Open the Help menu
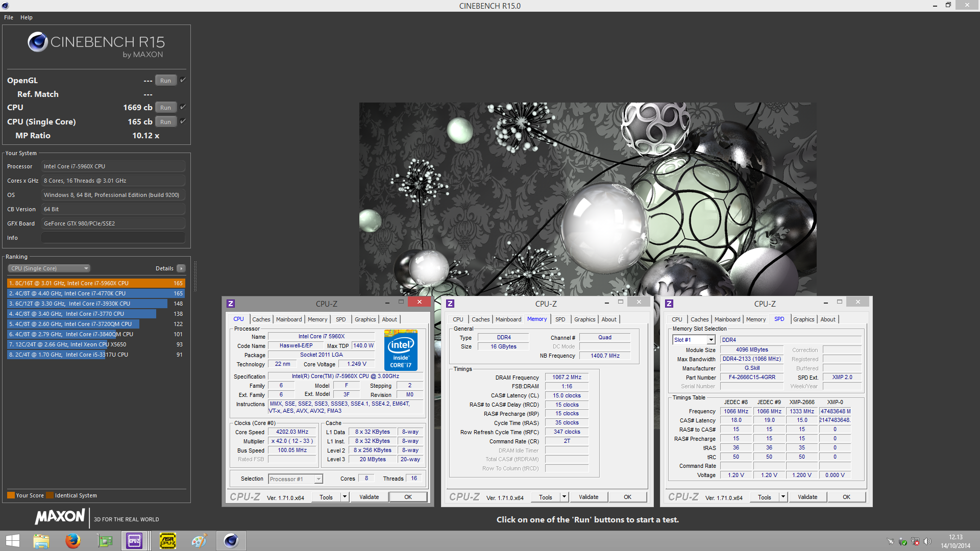 27,17
